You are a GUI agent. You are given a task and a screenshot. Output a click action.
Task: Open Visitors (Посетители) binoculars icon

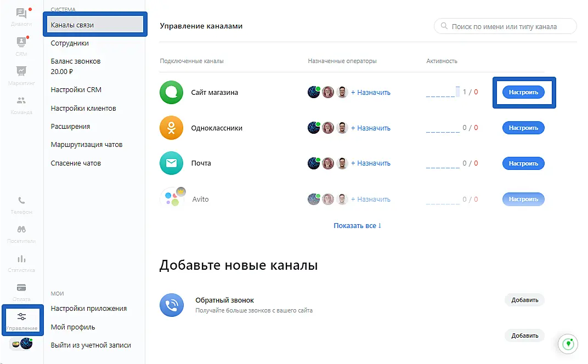click(x=21, y=230)
